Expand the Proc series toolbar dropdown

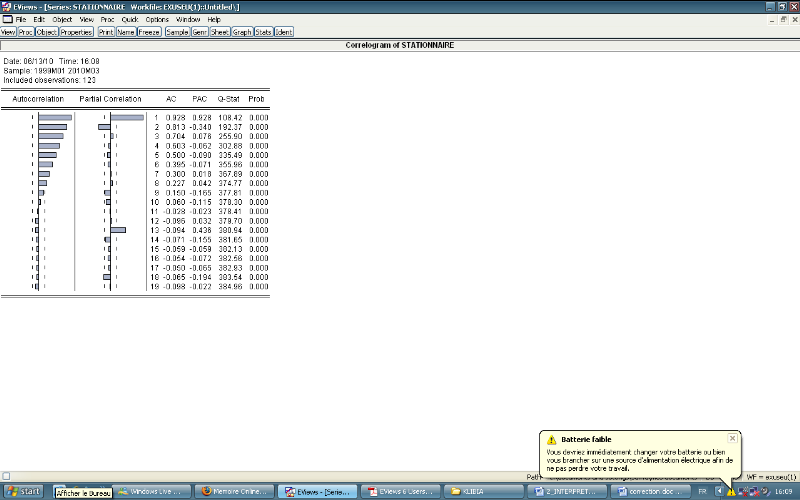coord(26,32)
